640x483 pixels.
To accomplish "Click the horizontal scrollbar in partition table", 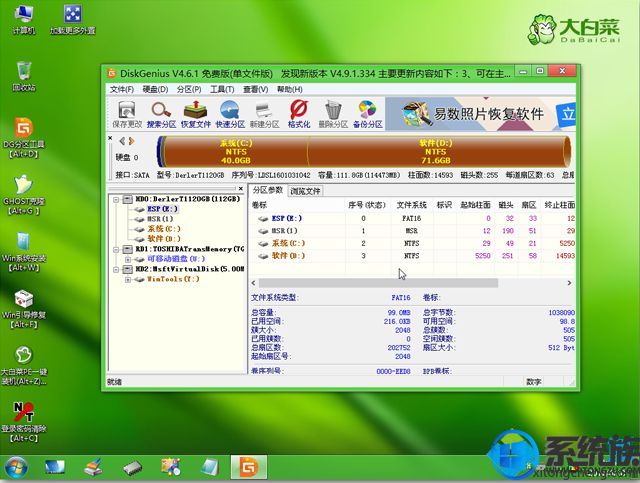I will pyautogui.click(x=378, y=283).
